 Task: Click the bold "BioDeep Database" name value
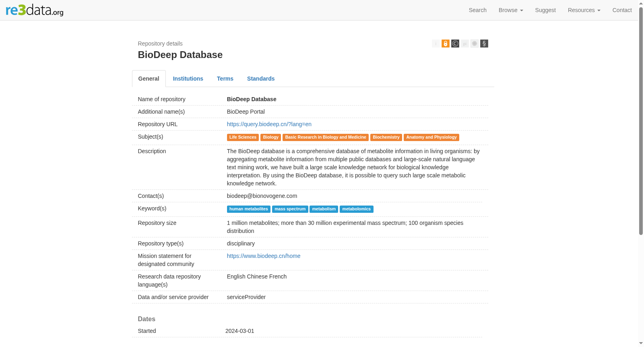252,99
